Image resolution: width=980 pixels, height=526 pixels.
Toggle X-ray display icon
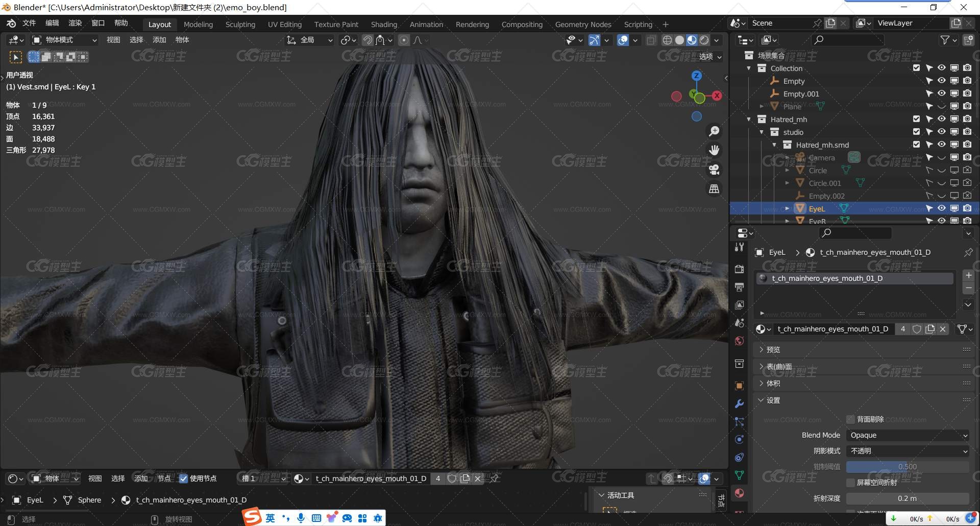(651, 40)
